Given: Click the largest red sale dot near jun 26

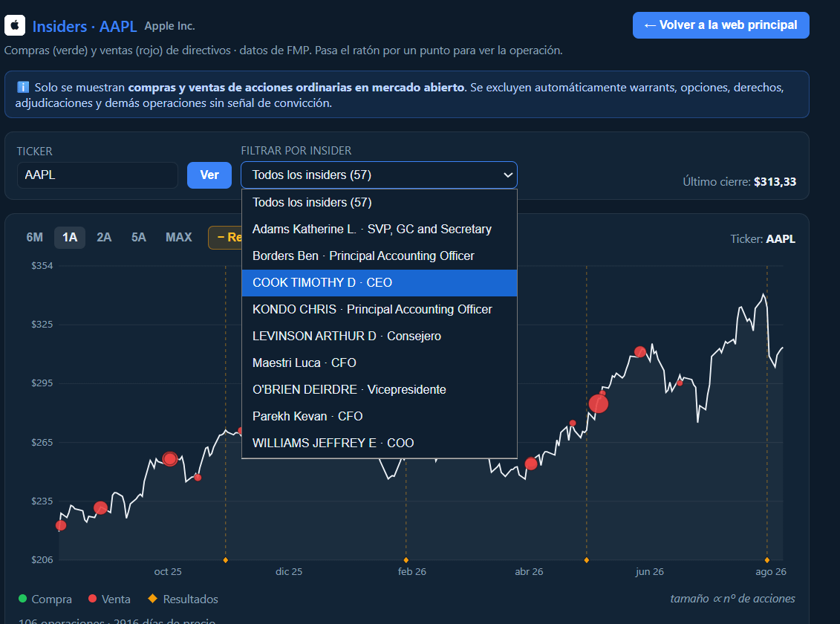Looking at the screenshot, I should pos(599,403).
